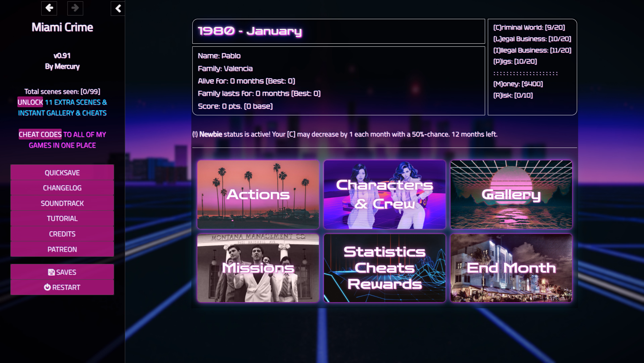The height and width of the screenshot is (363, 644).
Task: Collapse the sidebar with the chevron icon
Action: [118, 8]
